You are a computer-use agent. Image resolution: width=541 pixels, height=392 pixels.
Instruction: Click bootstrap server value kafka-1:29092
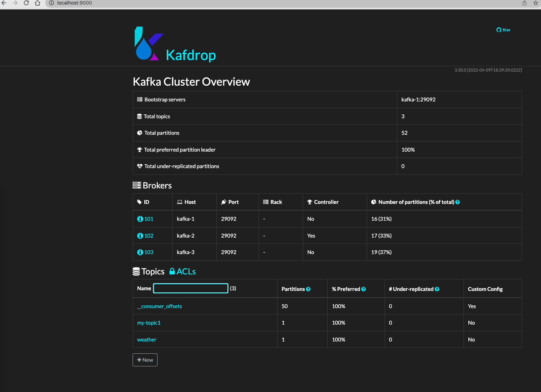pyautogui.click(x=419, y=100)
